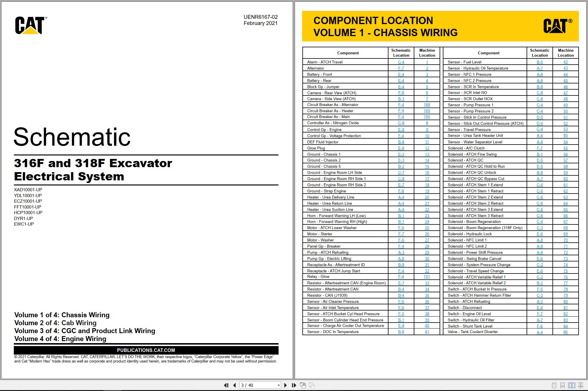Open machine location 81 for Switch - Disconnect
This screenshot has width=588, height=391.
pos(566,308)
